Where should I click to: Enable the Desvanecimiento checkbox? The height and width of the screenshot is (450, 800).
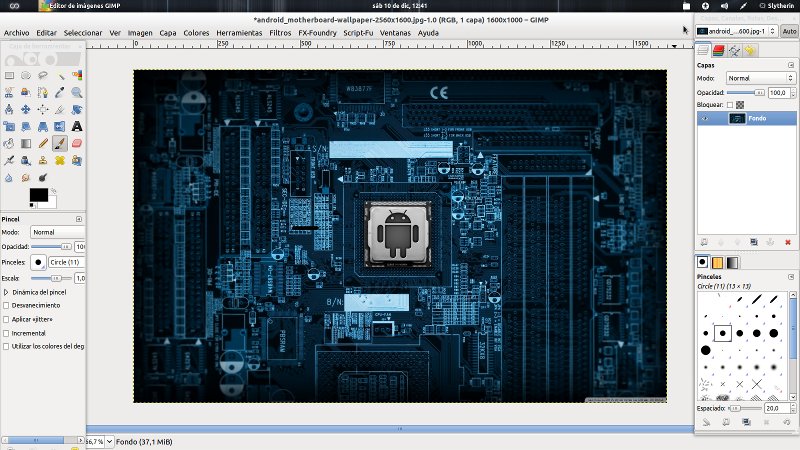coord(6,305)
